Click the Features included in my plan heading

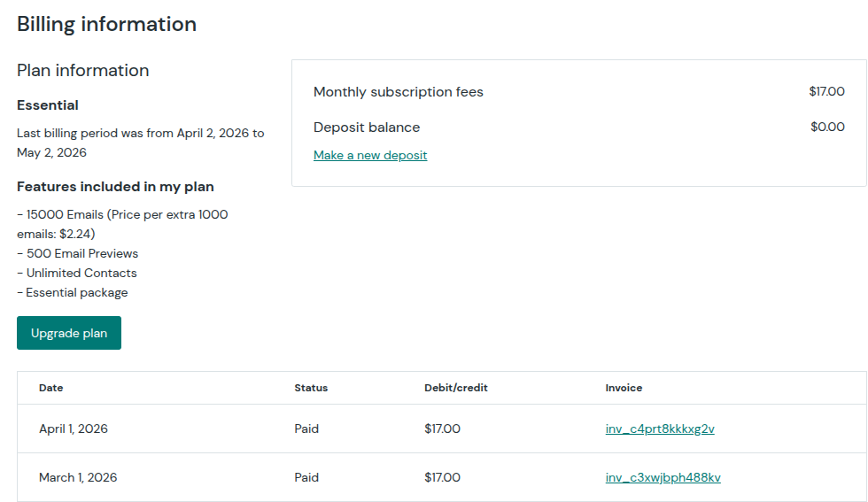115,187
